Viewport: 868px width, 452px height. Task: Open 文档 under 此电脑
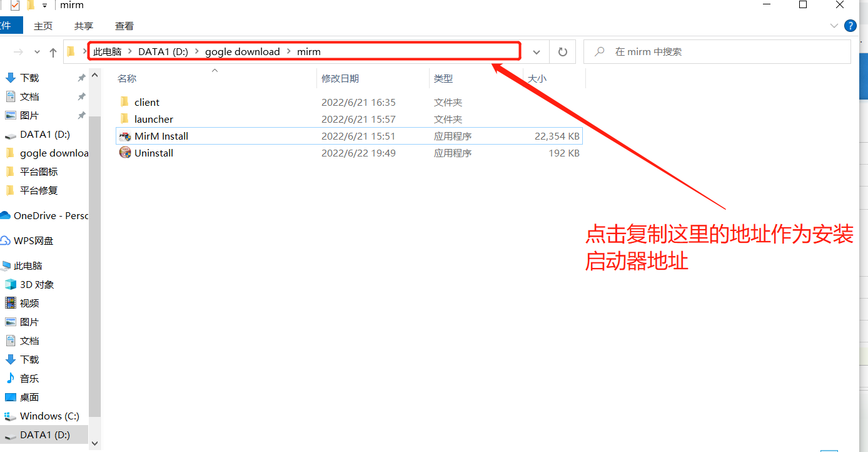click(29, 341)
